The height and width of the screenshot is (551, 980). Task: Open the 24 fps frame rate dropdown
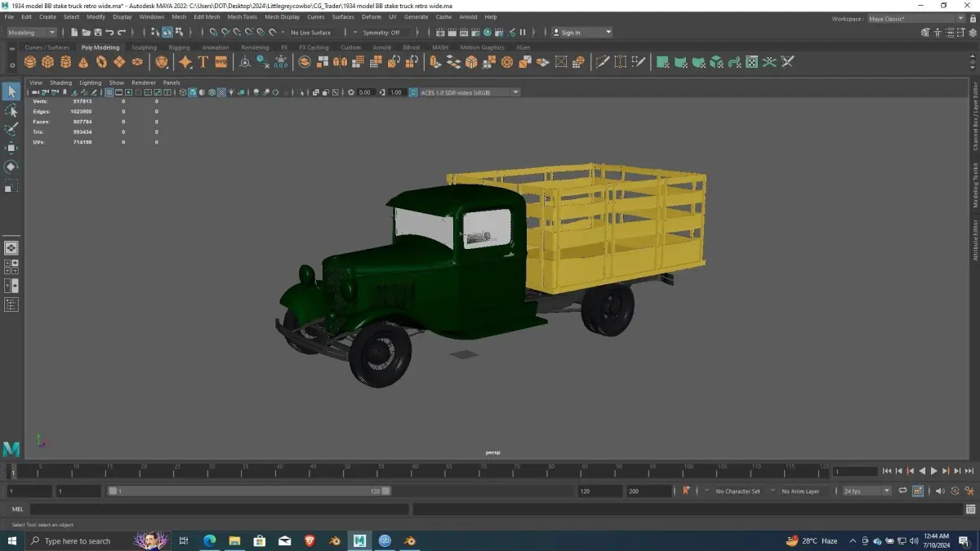866,491
